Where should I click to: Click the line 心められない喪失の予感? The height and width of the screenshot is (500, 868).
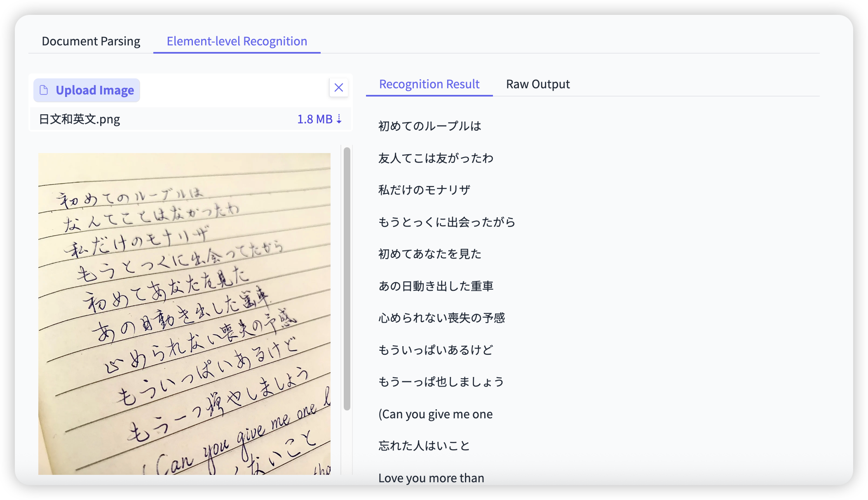coord(441,318)
